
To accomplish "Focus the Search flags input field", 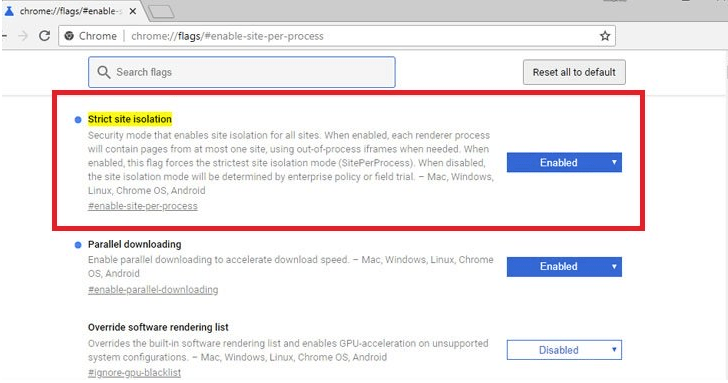I will [x=241, y=72].
